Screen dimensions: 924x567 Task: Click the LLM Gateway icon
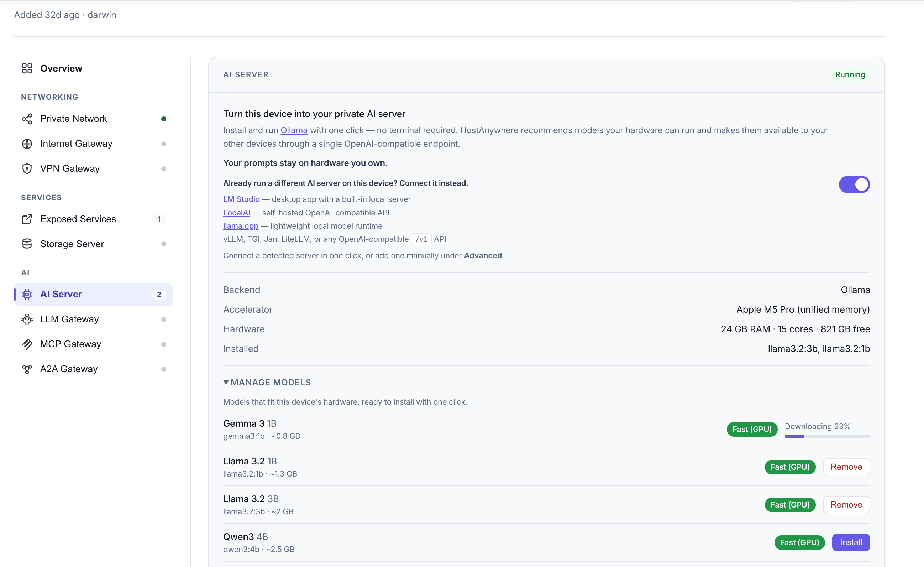click(27, 319)
